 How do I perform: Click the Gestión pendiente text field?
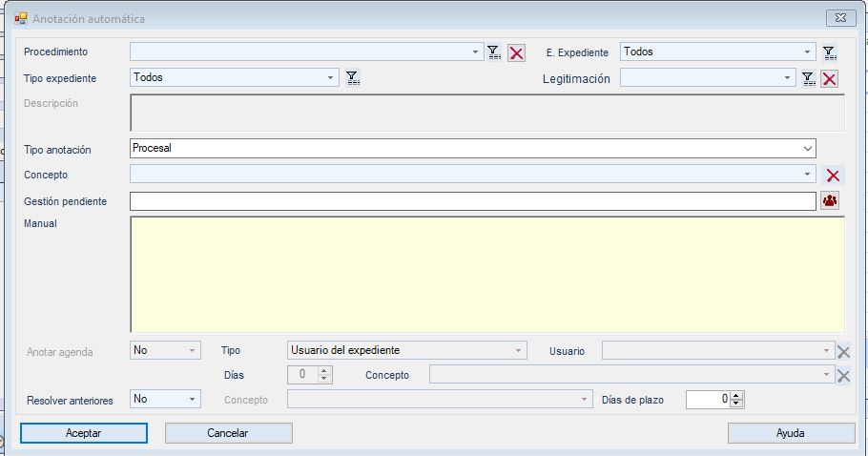click(472, 201)
